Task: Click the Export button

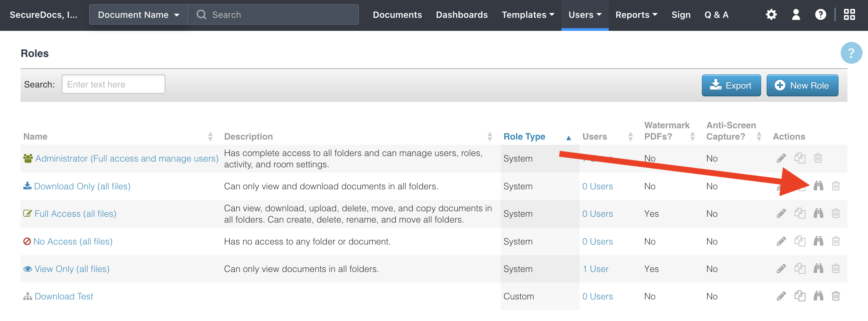Action: click(731, 85)
